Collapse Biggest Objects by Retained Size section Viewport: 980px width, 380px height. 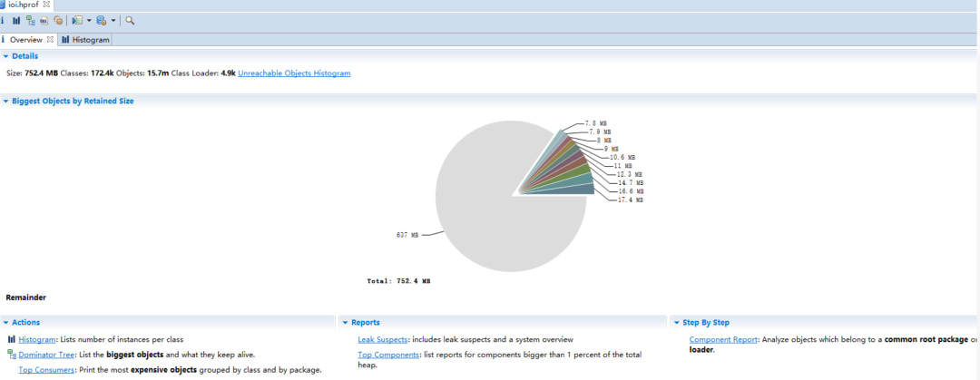pos(5,101)
